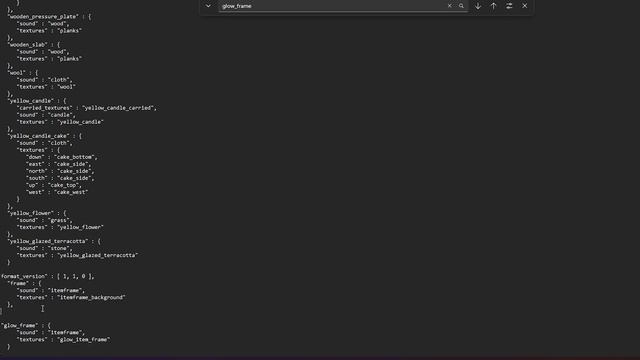Screen dimensions: 640x360
Task: Click the "cake_west" value text
Action: click(x=71, y=192)
